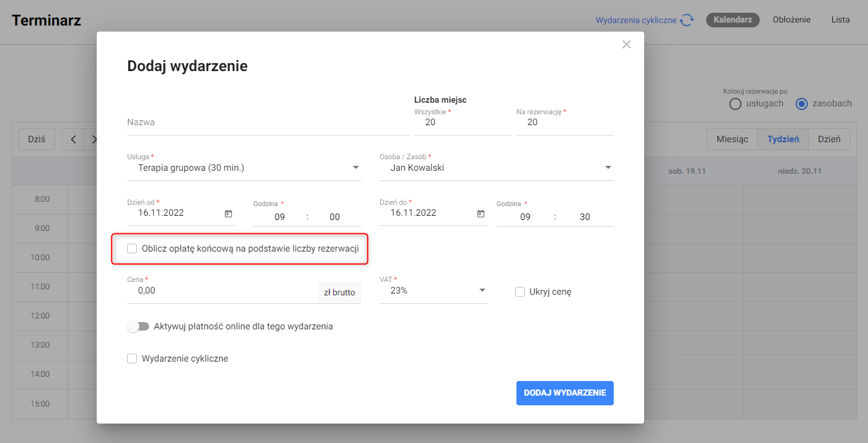The image size is (868, 443).
Task: Open the start date calendar picker icon
Action: click(229, 213)
